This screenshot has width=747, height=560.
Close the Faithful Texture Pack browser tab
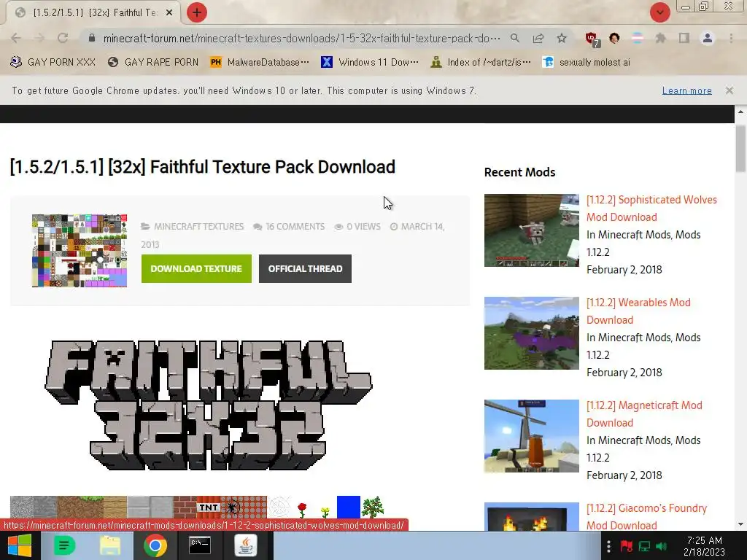click(x=169, y=13)
